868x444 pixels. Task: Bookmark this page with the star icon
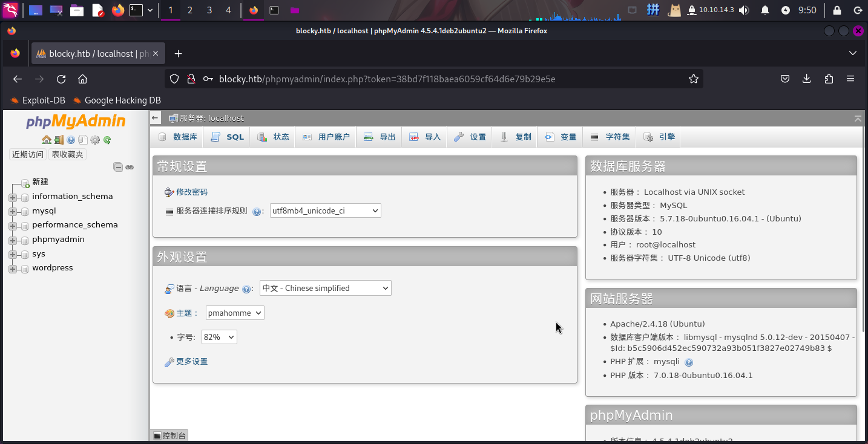tap(694, 79)
